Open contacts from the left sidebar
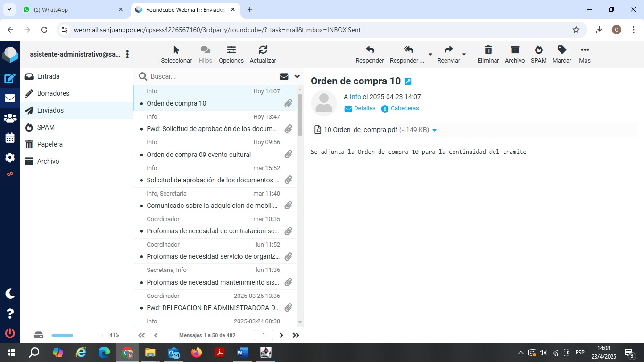Viewport: 644px width, 362px height. click(10, 118)
